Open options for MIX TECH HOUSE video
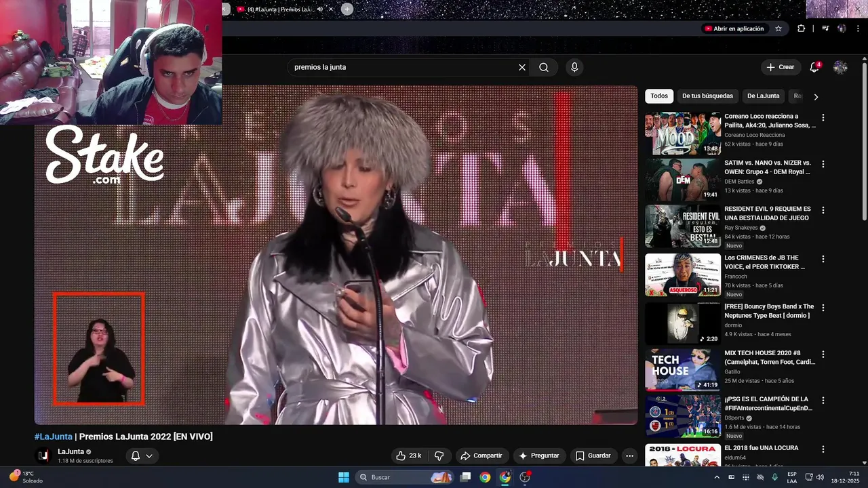This screenshot has width=868, height=488. point(823,354)
